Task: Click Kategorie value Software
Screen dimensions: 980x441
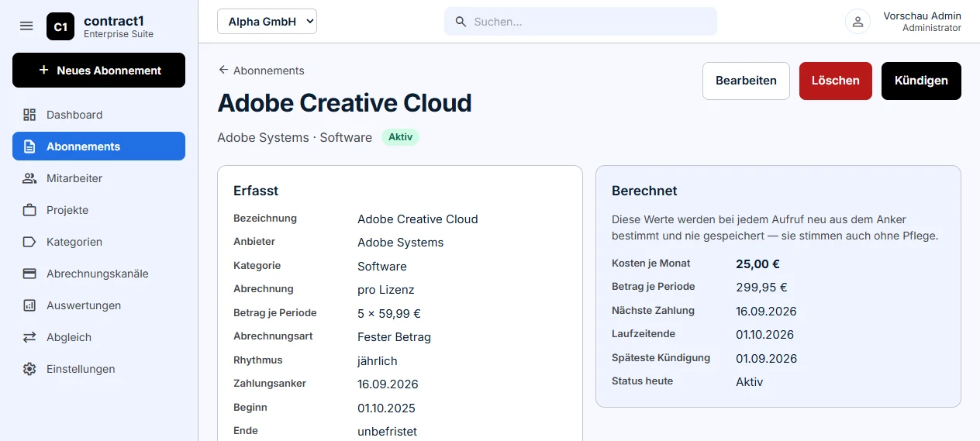Action: (382, 266)
